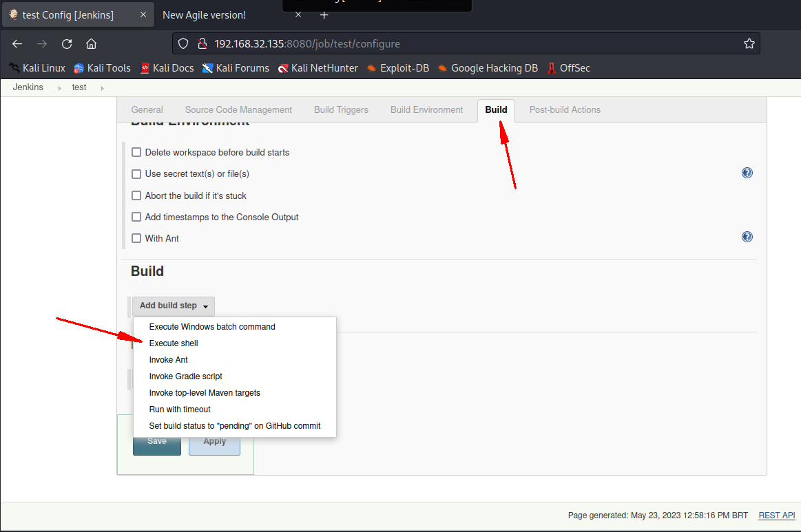Expand the Jenkins breadcrumb arrow
Viewport: 801px width, 532px height.
(60, 88)
